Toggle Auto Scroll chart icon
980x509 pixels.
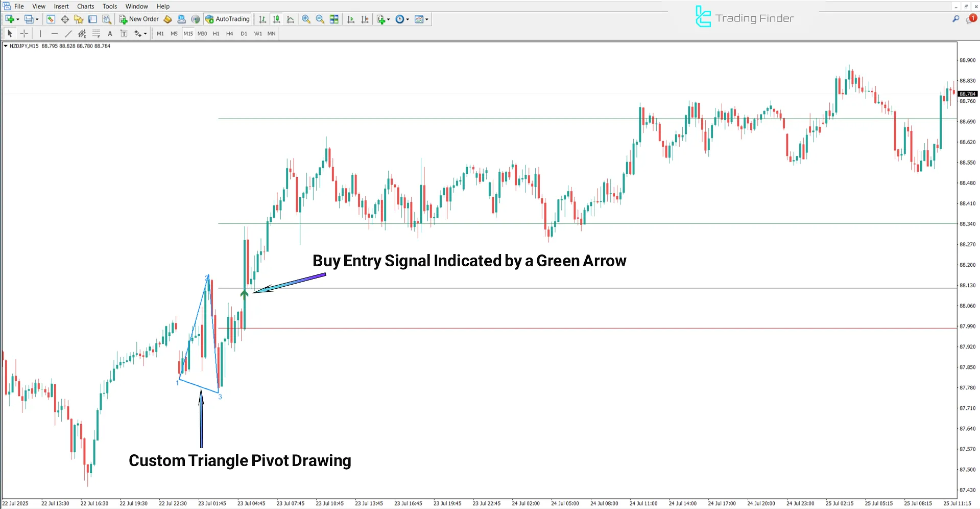[351, 19]
